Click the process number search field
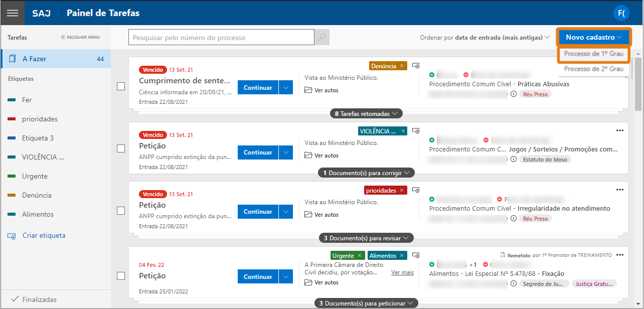Image resolution: width=644 pixels, height=309 pixels. click(x=221, y=38)
